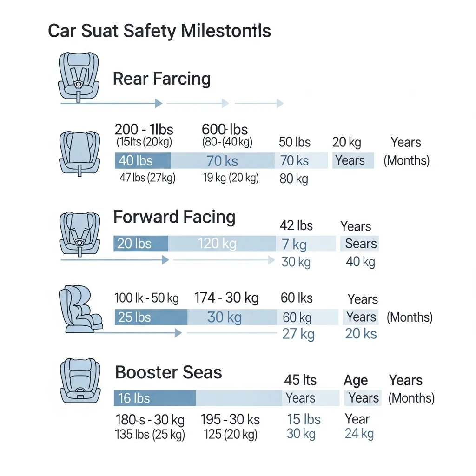Click the car seat icon beside 40 lbs bar
This screenshot has height=476, width=476.
click(79, 153)
